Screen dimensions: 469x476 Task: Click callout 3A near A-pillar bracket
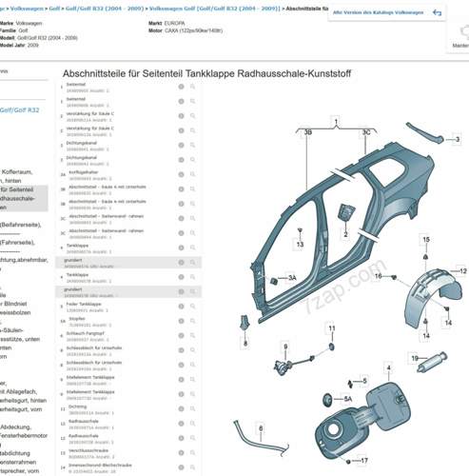pos(292,278)
